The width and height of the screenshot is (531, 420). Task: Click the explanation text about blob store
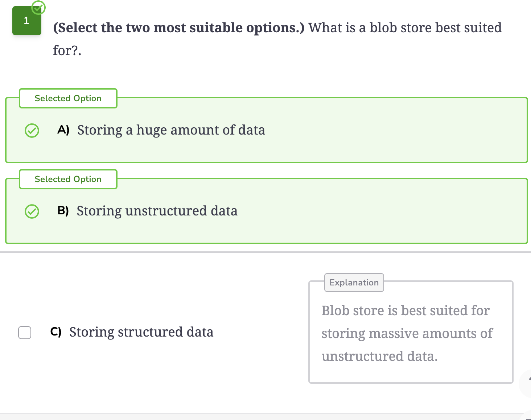coord(407,333)
